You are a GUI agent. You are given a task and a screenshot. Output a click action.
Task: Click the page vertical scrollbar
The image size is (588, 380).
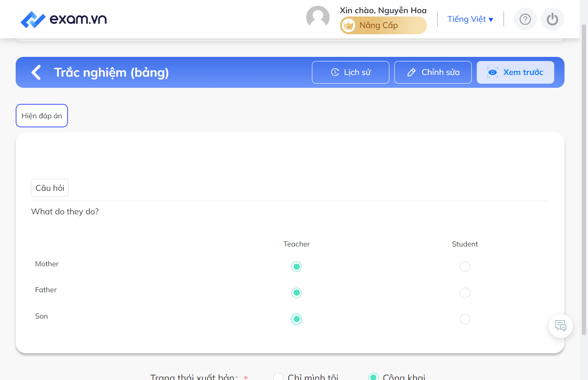tap(583, 179)
